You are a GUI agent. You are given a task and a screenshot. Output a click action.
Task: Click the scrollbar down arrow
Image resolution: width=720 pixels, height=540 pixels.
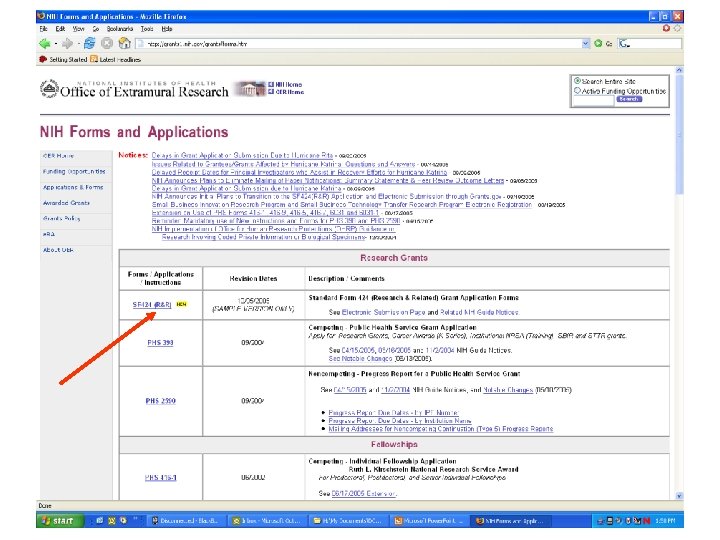point(680,496)
